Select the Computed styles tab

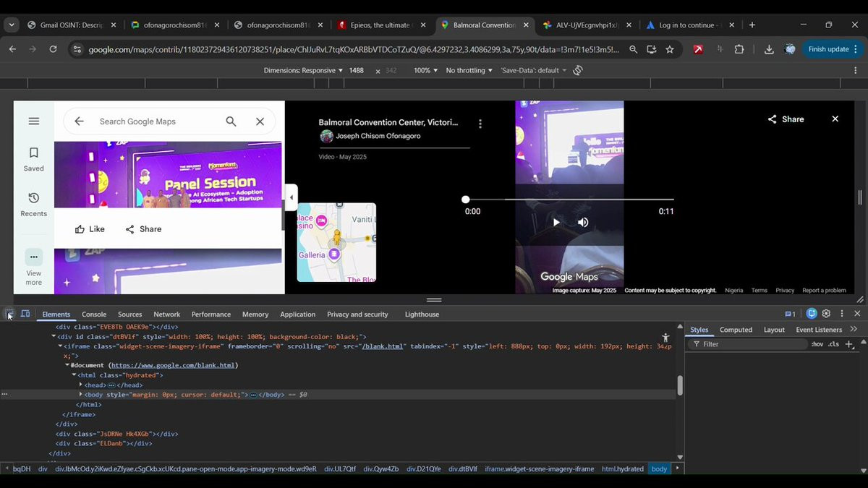pos(736,330)
